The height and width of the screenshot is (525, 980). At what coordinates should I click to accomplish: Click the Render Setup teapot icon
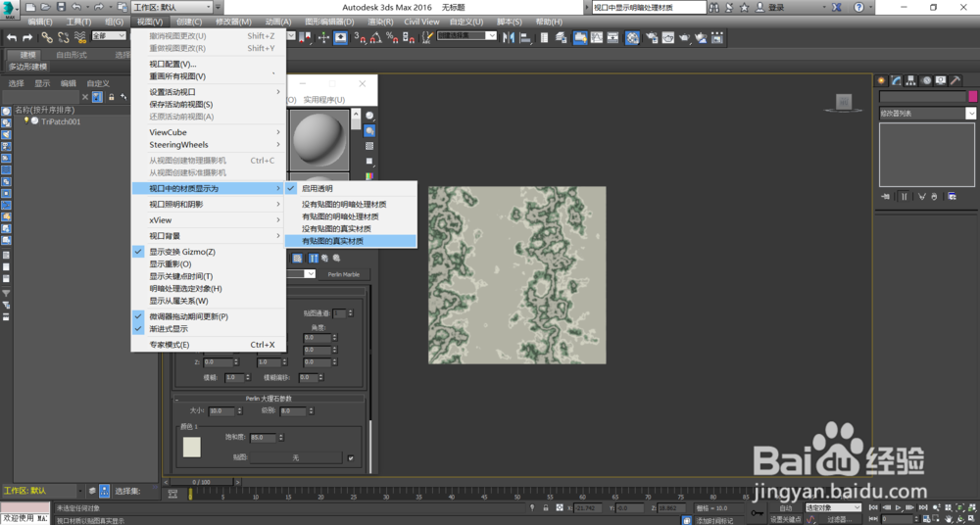tap(653, 37)
